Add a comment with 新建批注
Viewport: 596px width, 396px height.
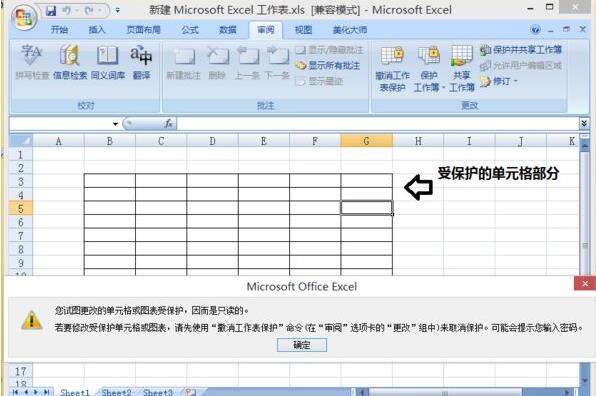coord(184,62)
